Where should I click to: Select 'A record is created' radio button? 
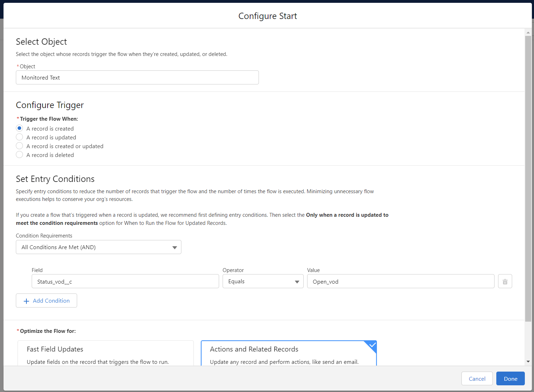(19, 128)
